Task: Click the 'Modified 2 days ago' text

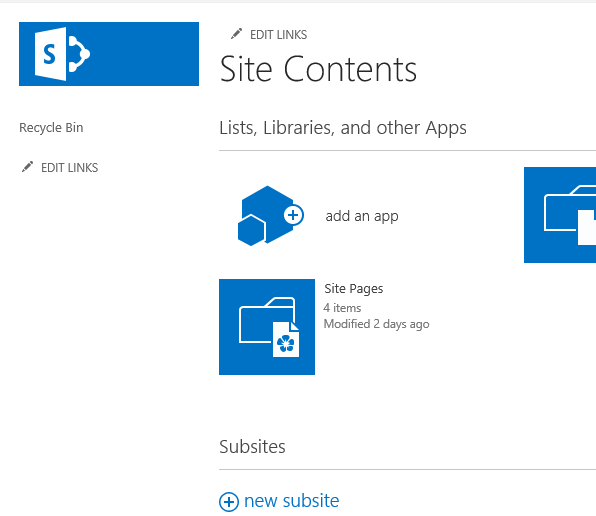Action: [376, 324]
